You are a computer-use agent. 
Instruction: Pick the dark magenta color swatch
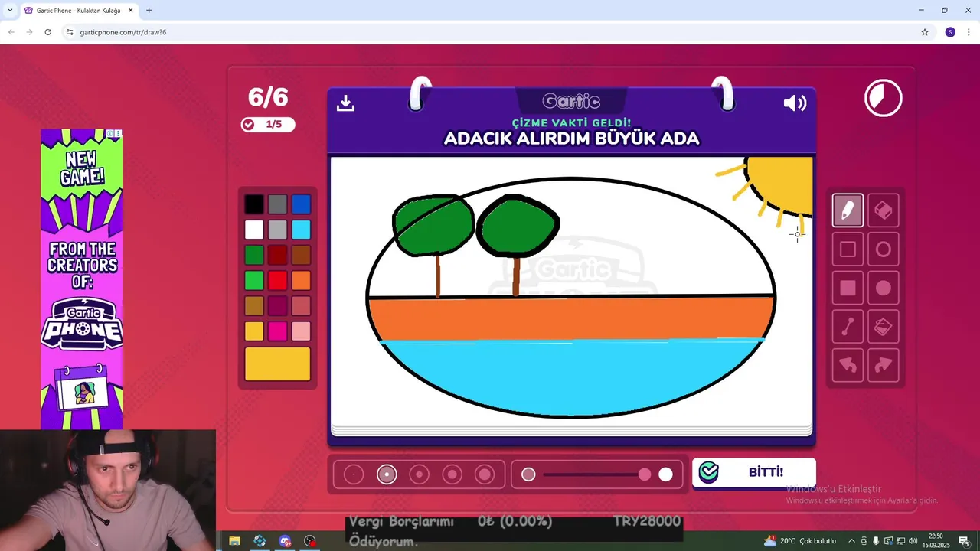pyautogui.click(x=277, y=305)
